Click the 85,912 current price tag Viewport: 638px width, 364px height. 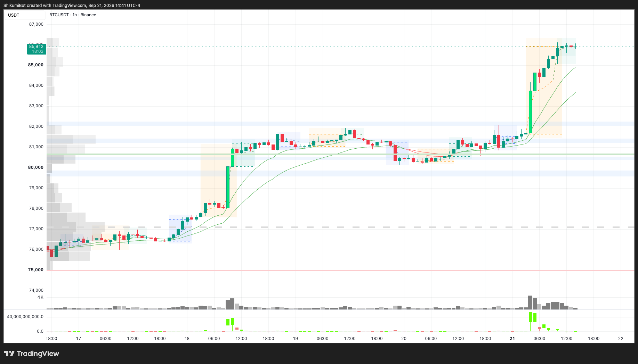point(37,49)
